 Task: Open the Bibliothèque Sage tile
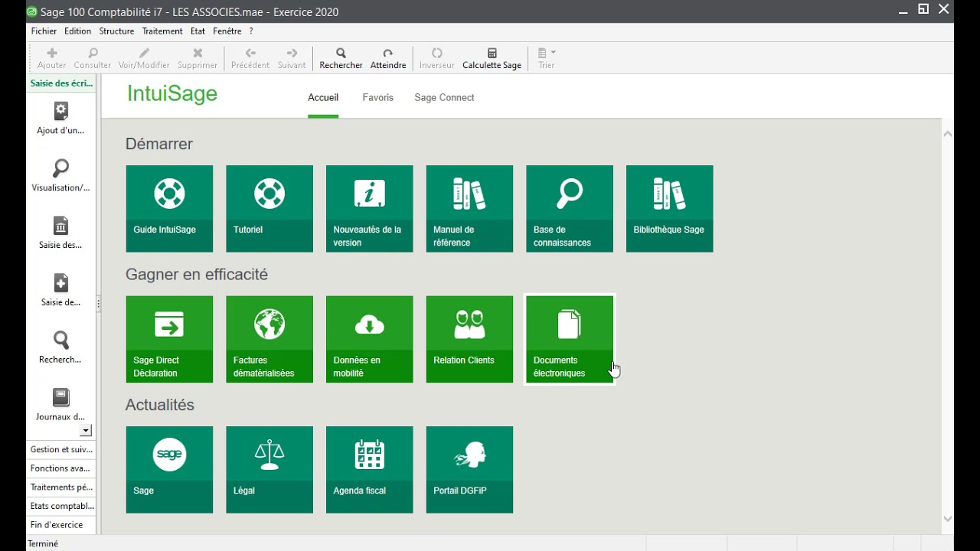(670, 209)
